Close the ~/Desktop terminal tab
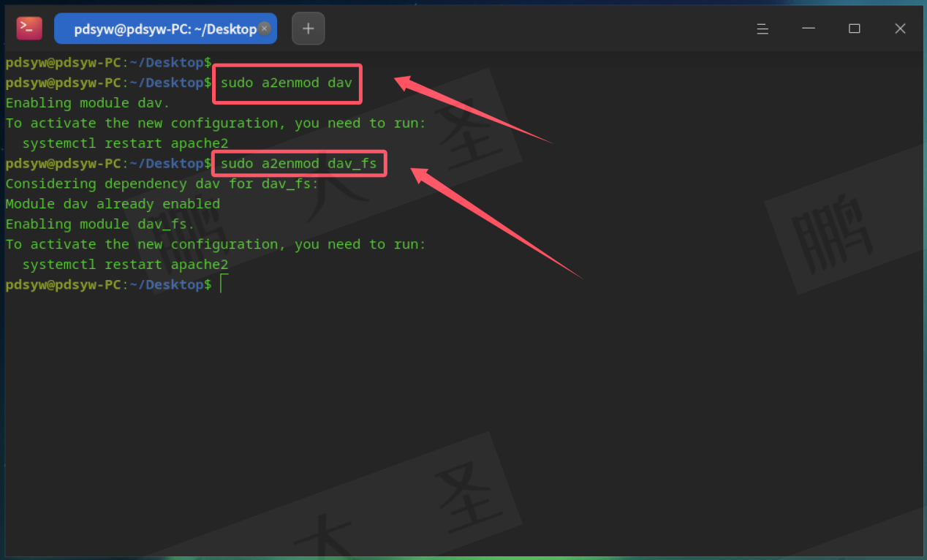 tap(265, 29)
